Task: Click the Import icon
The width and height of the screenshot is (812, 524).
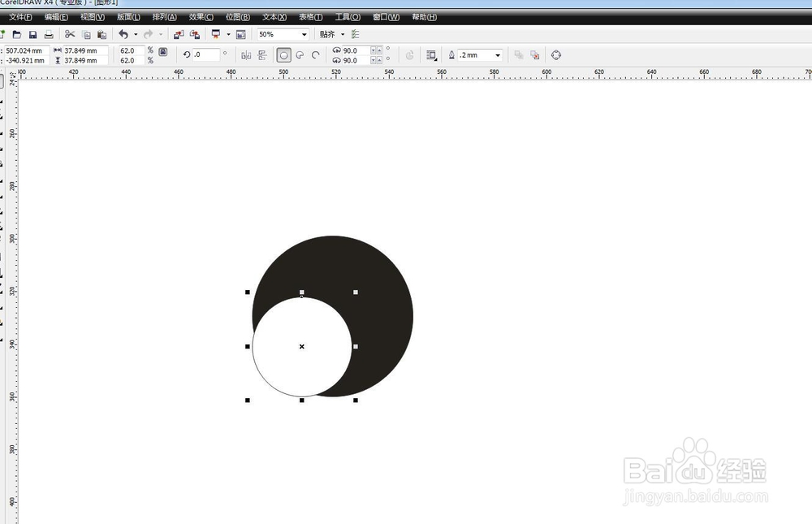Action: pos(179,35)
